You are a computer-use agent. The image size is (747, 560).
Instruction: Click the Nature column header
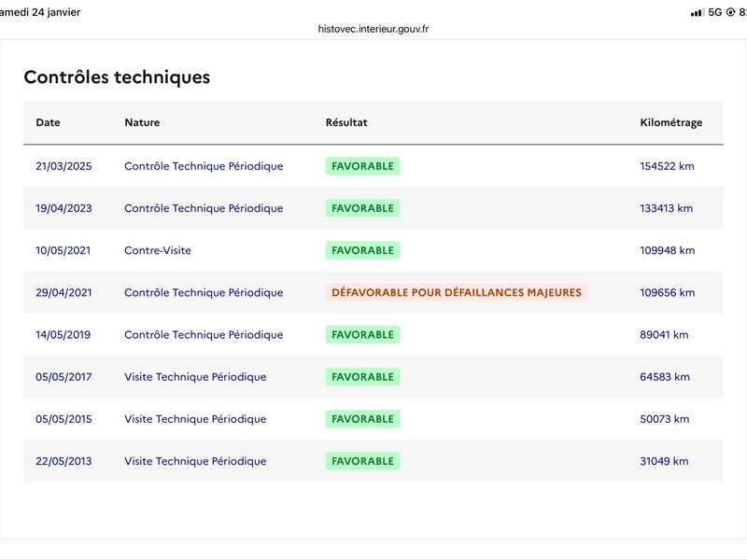(142, 122)
